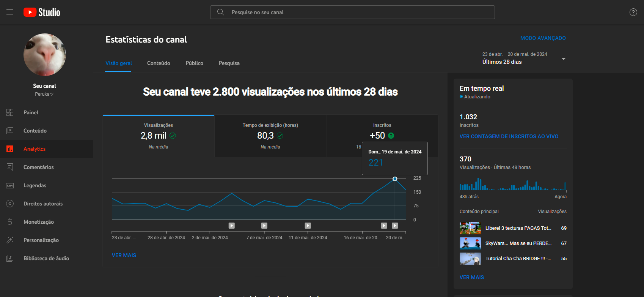
Task: Click the Biblioteca de áudio icon
Action: click(10, 258)
